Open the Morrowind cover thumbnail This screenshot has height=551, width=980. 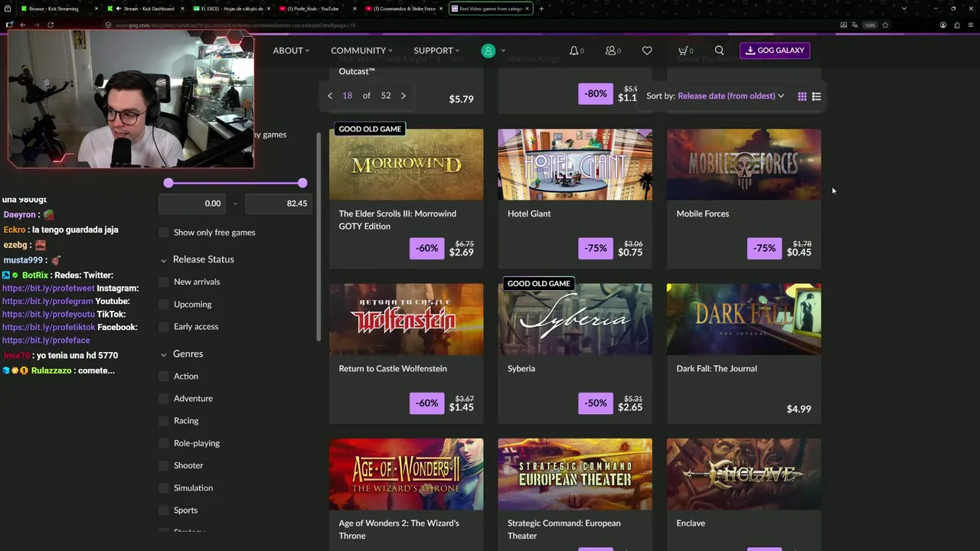click(x=407, y=165)
